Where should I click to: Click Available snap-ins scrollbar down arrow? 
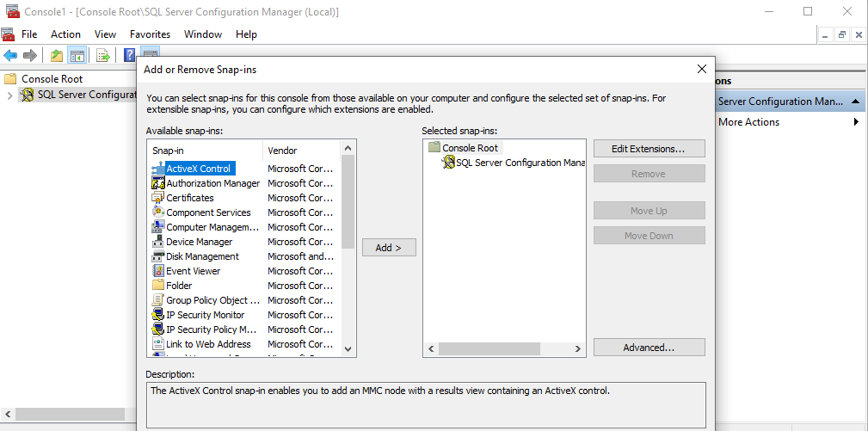pyautogui.click(x=348, y=348)
